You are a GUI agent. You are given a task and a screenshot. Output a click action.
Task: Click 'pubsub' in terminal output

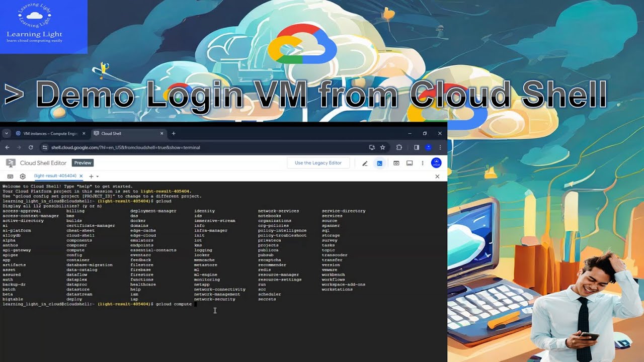(266, 255)
